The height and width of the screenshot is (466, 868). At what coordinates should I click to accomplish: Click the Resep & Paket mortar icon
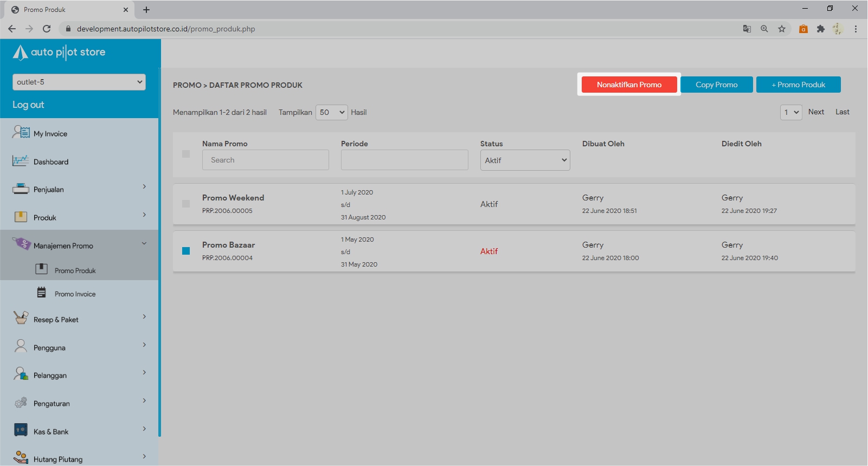tap(21, 318)
